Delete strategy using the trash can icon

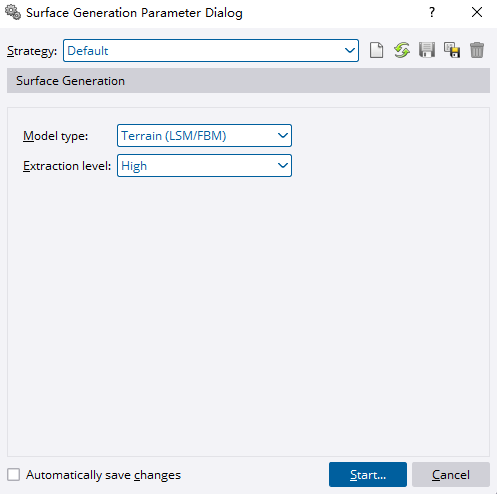(477, 51)
